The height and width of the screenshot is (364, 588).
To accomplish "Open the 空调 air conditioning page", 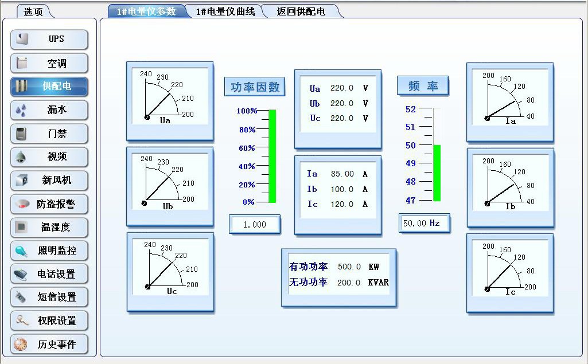I will [x=49, y=63].
